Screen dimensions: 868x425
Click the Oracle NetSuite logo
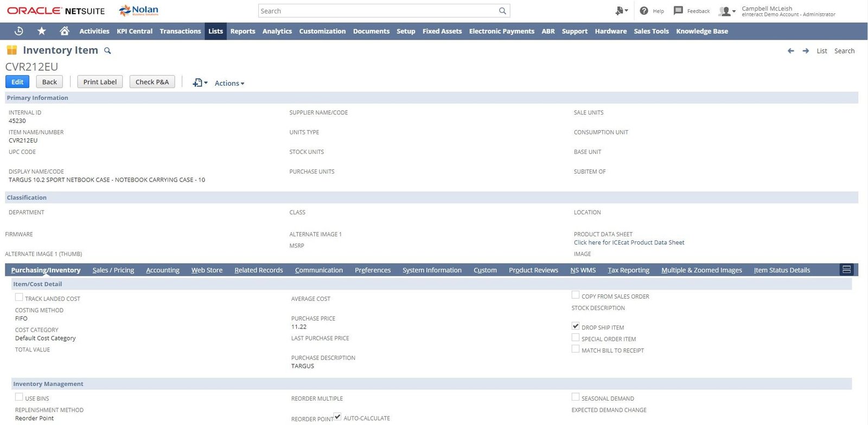click(56, 11)
